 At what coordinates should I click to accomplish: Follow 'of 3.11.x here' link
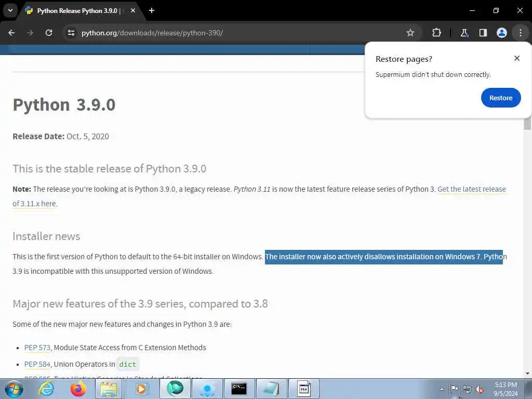34,204
